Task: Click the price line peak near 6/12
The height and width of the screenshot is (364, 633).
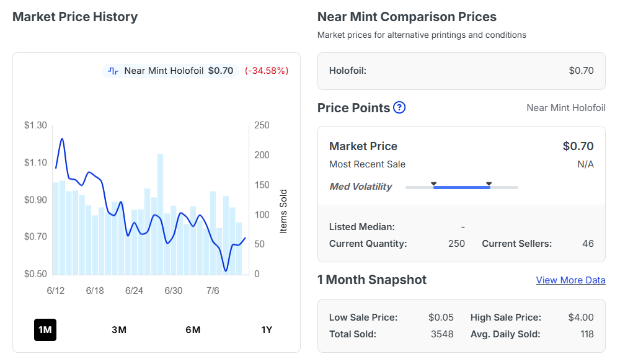Action: (x=62, y=139)
